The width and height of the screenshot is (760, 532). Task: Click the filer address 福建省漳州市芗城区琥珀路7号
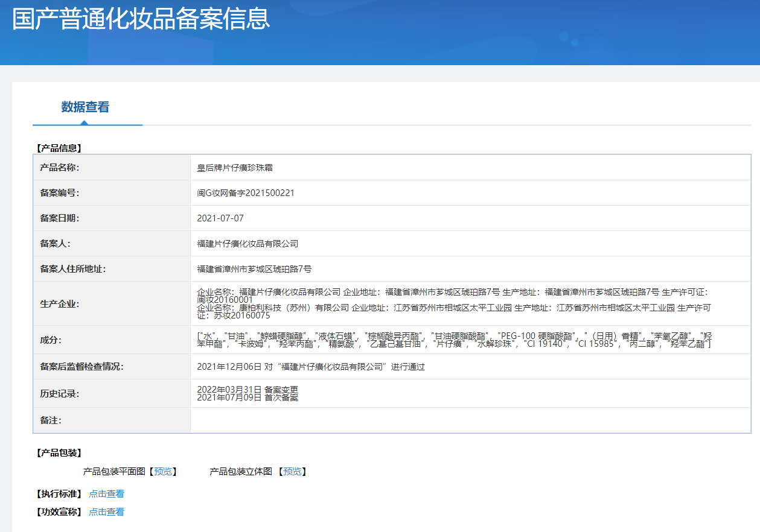[x=254, y=269]
